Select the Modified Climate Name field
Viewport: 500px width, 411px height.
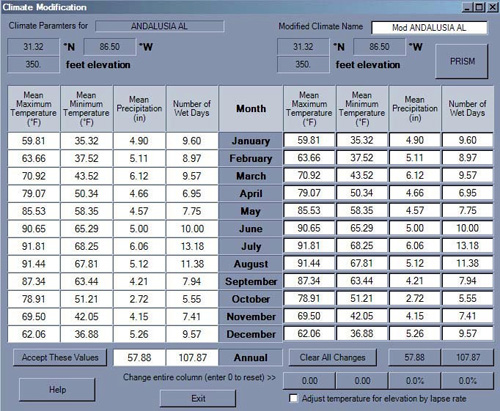tap(429, 28)
